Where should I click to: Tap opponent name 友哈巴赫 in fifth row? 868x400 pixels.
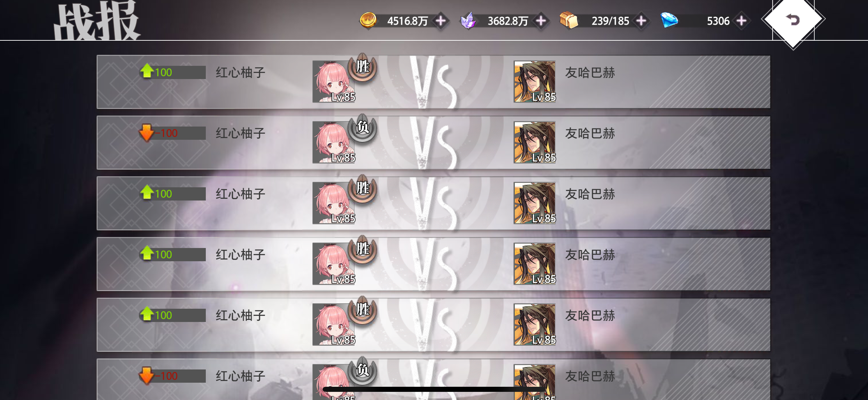[x=590, y=316]
